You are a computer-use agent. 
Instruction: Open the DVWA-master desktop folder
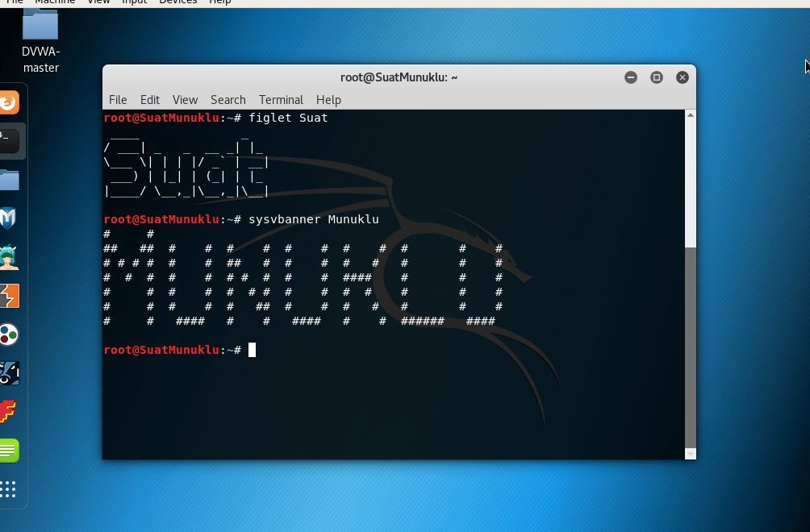40,41
